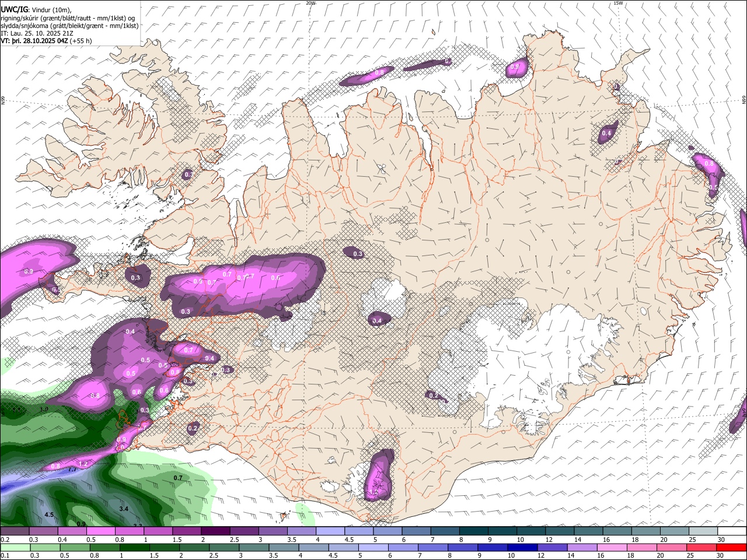Select the darkest purple swatch labeled 2 in the snow scale
The image size is (747, 560).
[x=215, y=531]
